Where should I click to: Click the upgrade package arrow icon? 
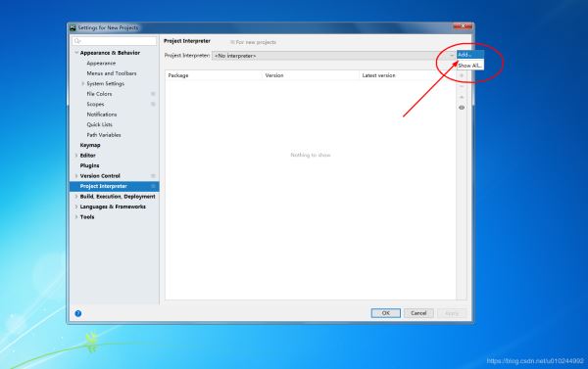(x=462, y=97)
